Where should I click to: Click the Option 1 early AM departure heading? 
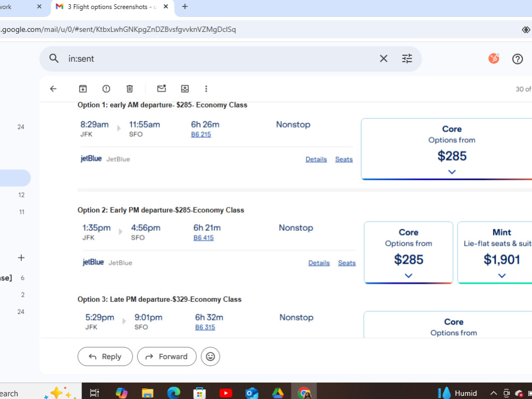click(162, 105)
